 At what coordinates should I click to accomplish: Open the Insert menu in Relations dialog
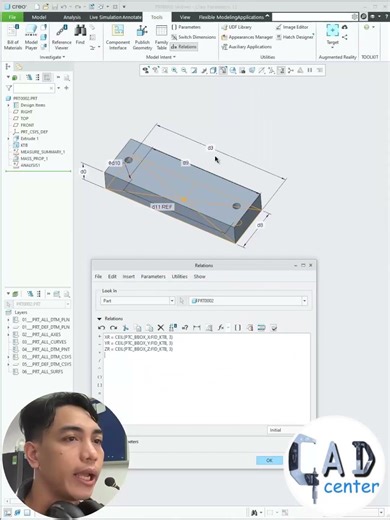(129, 276)
